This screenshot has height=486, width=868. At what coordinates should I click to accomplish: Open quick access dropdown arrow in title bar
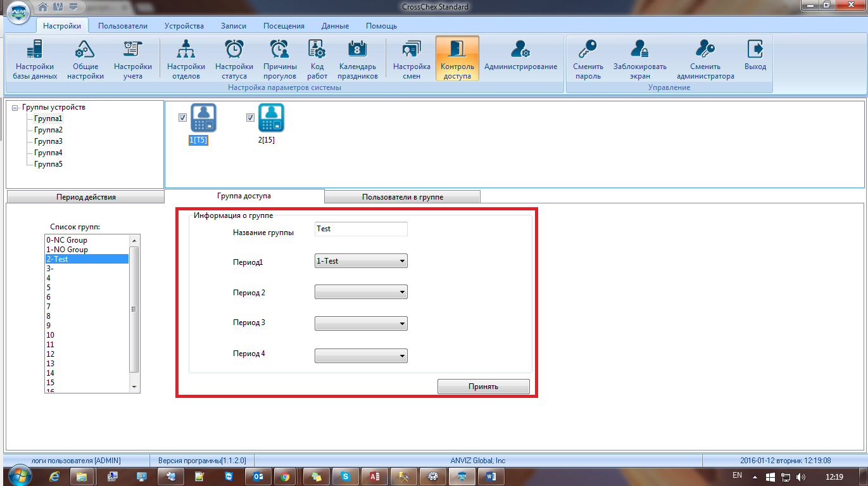point(74,7)
